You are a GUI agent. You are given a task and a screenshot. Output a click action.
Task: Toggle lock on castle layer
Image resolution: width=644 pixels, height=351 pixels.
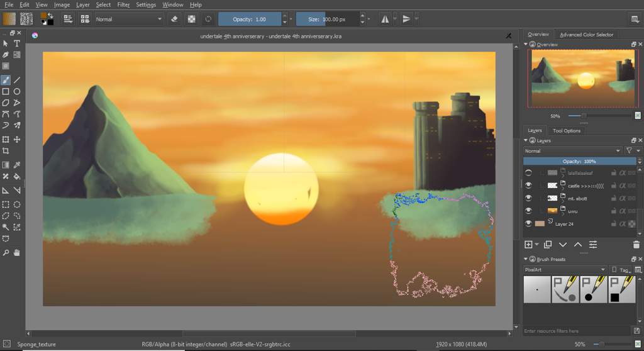tap(613, 186)
